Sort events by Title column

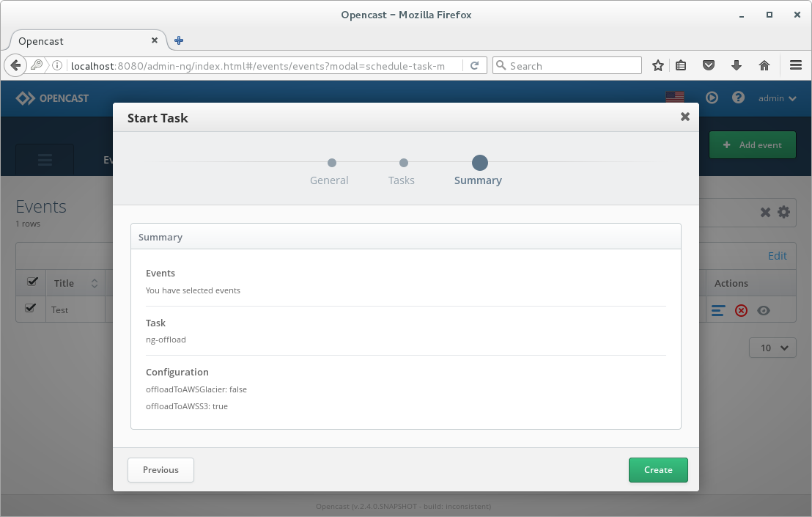75,283
